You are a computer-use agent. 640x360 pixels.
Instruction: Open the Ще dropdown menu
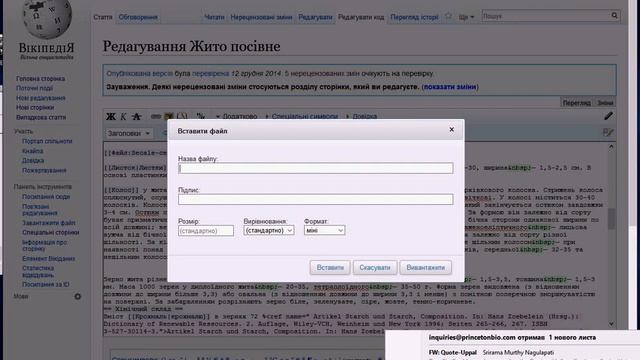(x=466, y=17)
